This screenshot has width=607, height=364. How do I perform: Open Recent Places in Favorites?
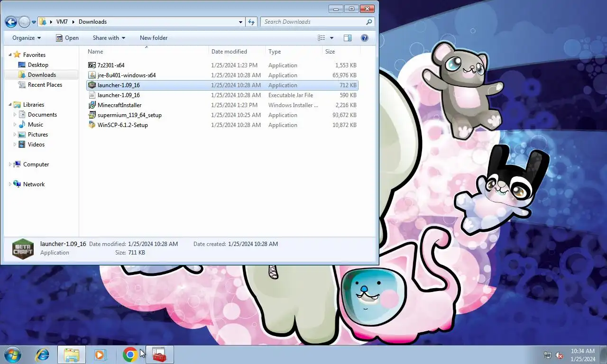pos(45,85)
